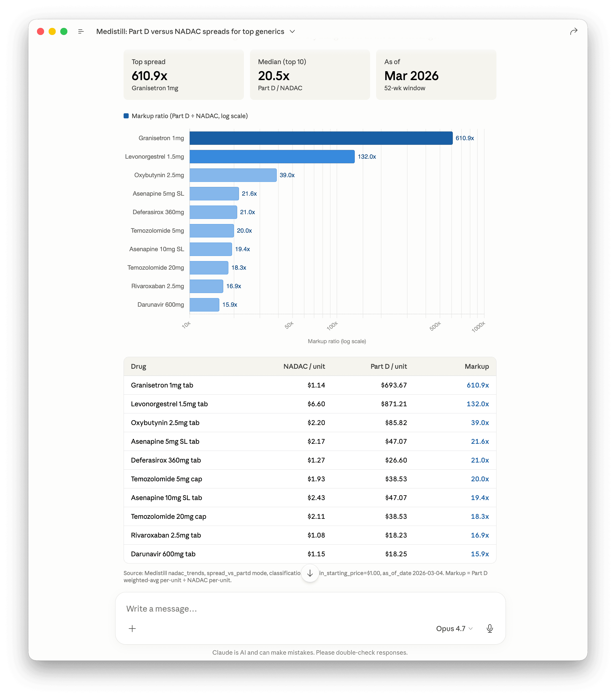Select Temozolomide 5mg cap table row
The image size is (616, 698).
click(x=310, y=479)
